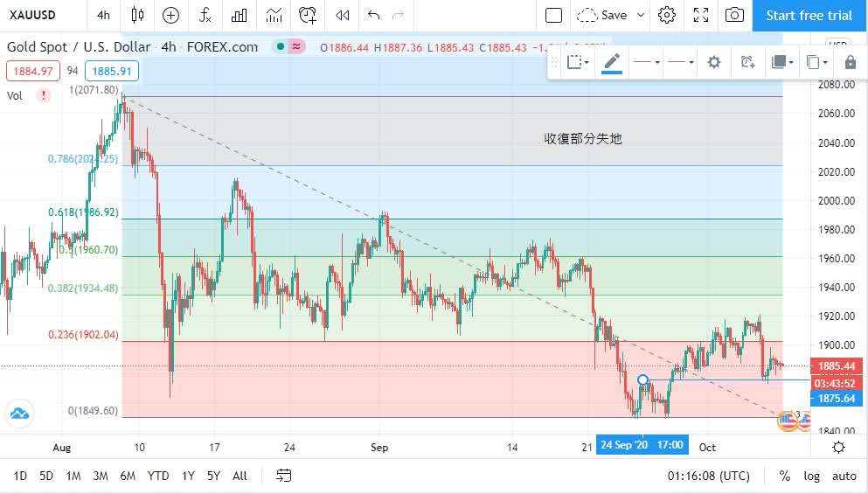Expand the Save dropdown arrow
Screen dimensions: 868x494
click(x=641, y=15)
